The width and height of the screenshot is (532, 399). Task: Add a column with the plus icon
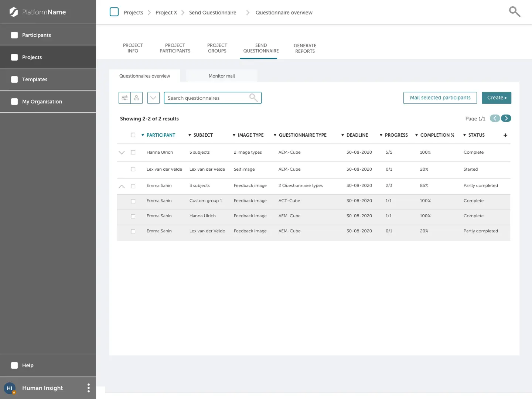click(x=505, y=135)
